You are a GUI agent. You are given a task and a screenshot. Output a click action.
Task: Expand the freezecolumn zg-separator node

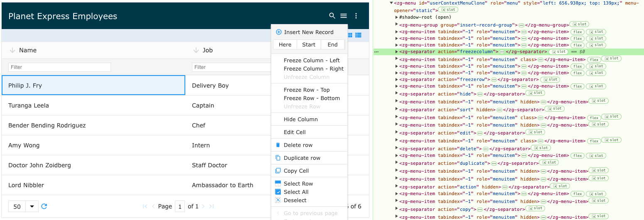point(397,52)
